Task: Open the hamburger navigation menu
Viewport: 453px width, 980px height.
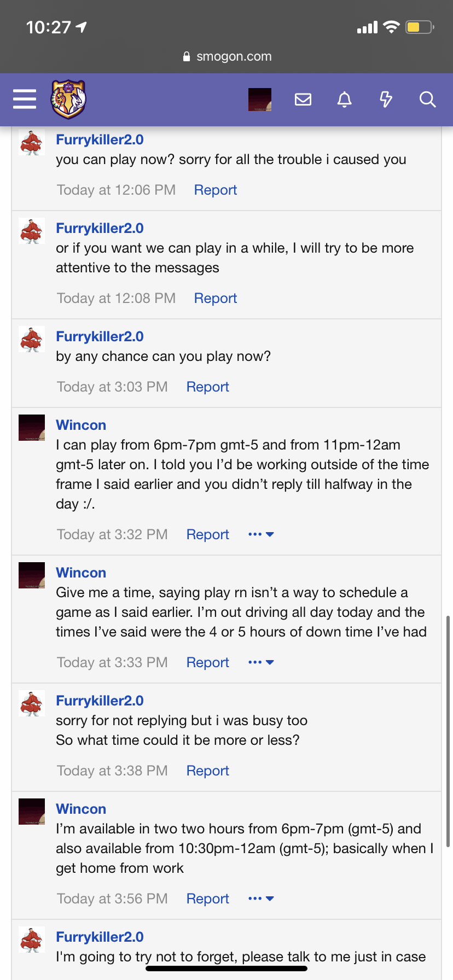Action: point(25,100)
